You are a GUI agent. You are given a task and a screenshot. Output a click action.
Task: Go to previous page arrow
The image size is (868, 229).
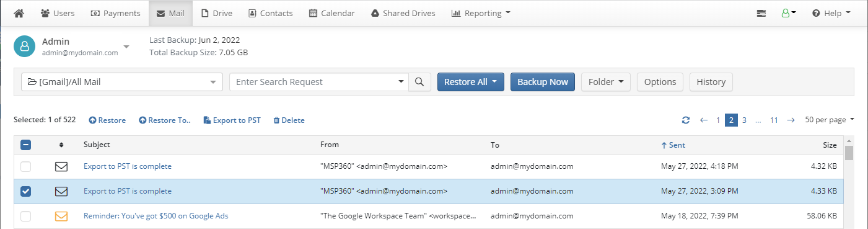703,120
